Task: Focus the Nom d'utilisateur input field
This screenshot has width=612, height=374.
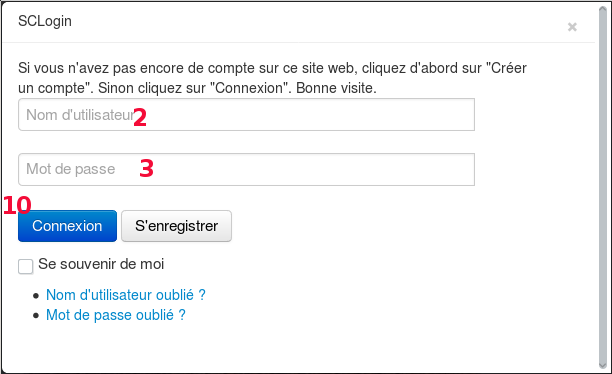Action: pos(246,114)
